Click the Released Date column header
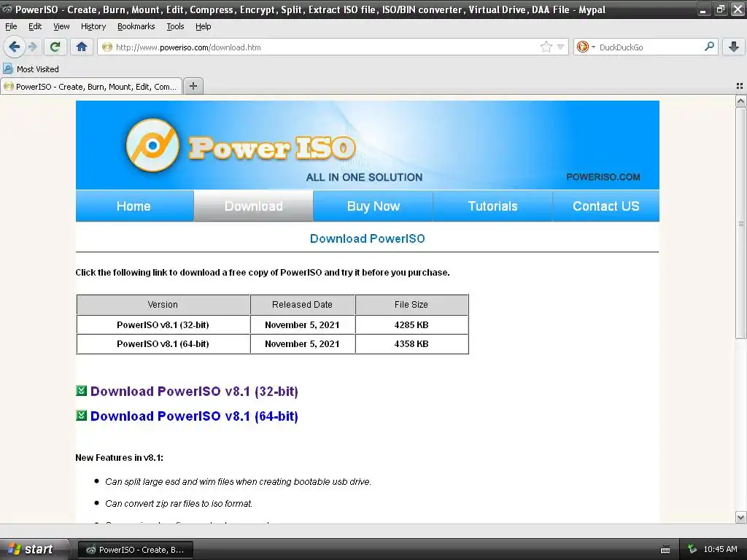The width and height of the screenshot is (747, 560). point(303,305)
